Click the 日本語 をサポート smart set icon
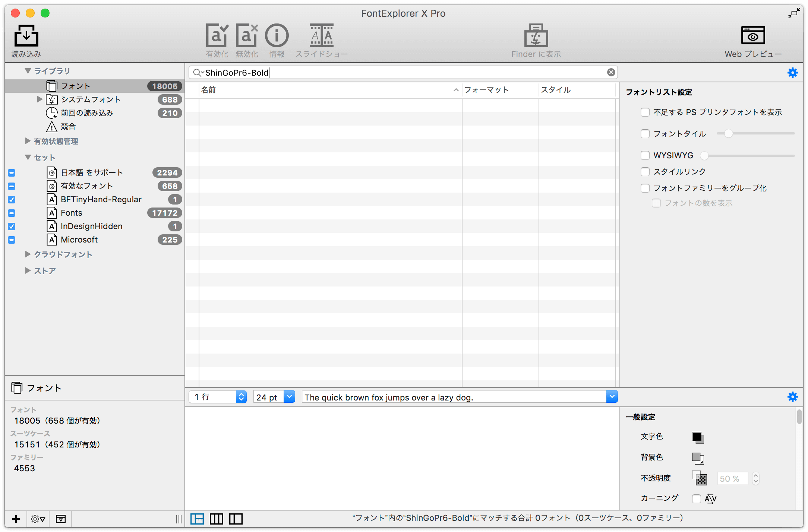Image resolution: width=808 pixels, height=532 pixels. [x=52, y=172]
